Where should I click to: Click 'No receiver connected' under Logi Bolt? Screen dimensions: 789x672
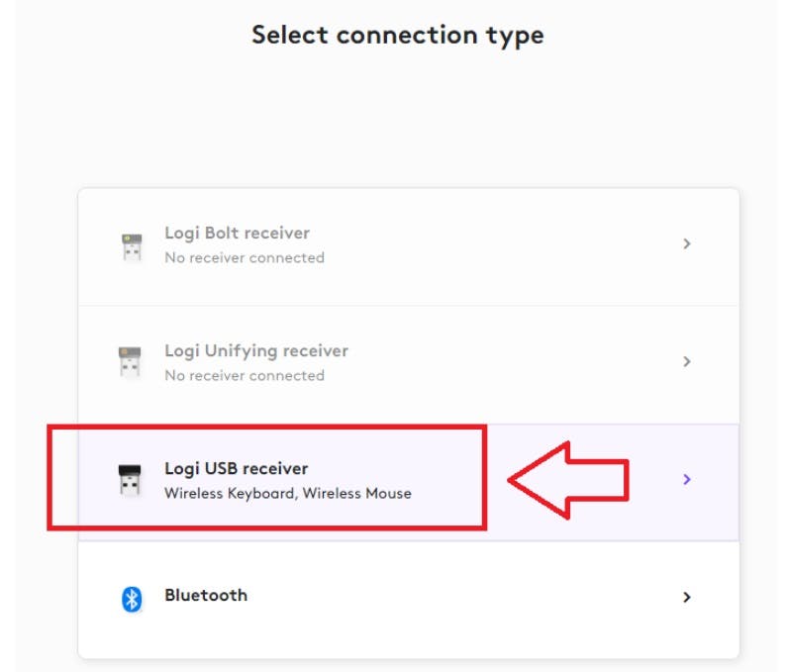tap(244, 258)
